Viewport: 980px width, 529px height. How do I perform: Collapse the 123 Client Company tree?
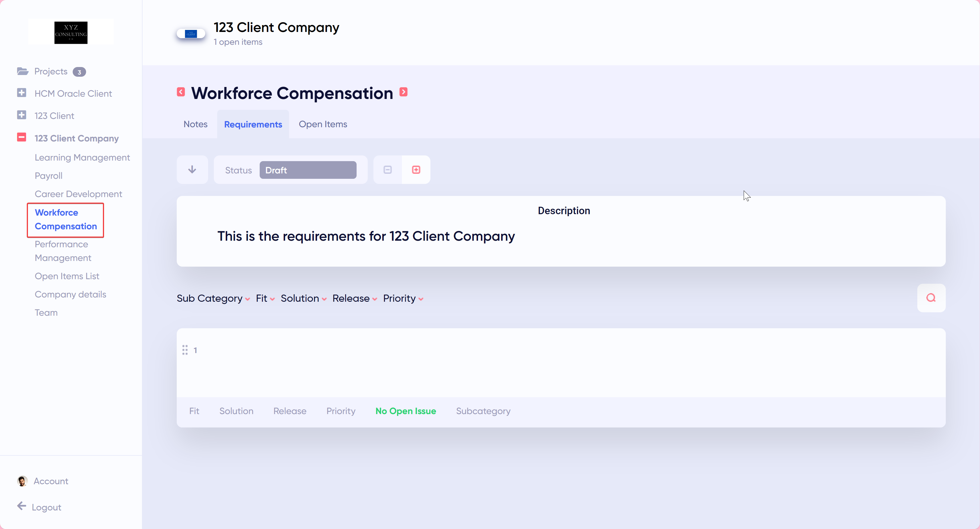(22, 137)
